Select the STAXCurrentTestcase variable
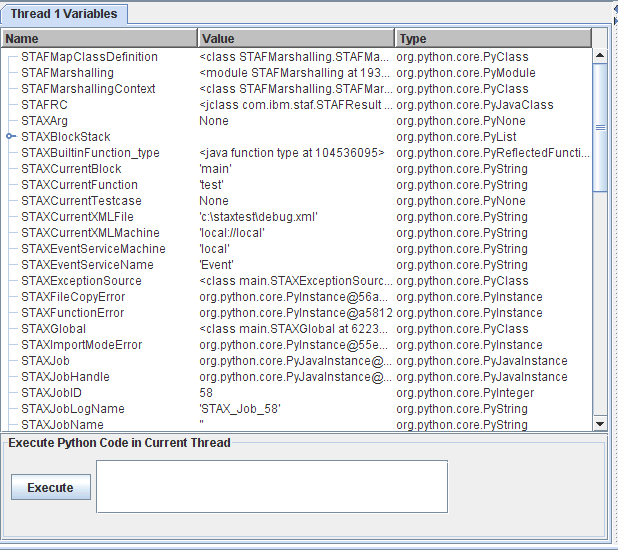 point(81,201)
